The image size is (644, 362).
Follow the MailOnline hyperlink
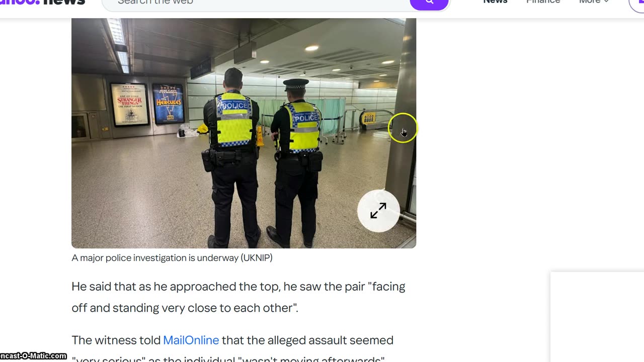tap(191, 340)
